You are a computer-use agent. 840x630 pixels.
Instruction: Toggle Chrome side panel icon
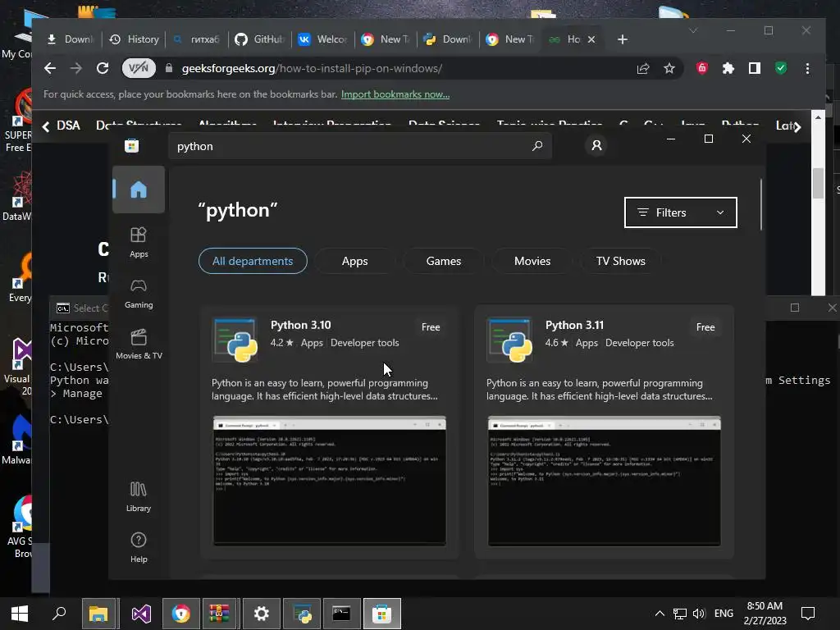click(x=755, y=68)
